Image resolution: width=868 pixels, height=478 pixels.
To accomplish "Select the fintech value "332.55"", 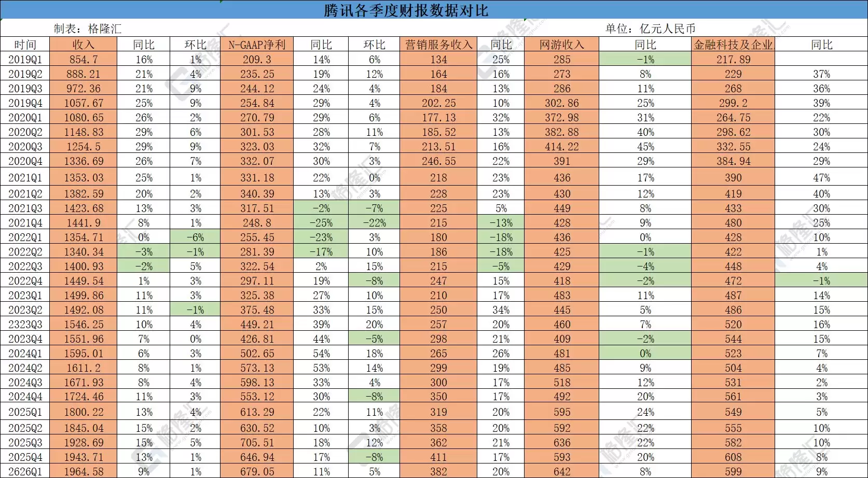I will [x=733, y=147].
